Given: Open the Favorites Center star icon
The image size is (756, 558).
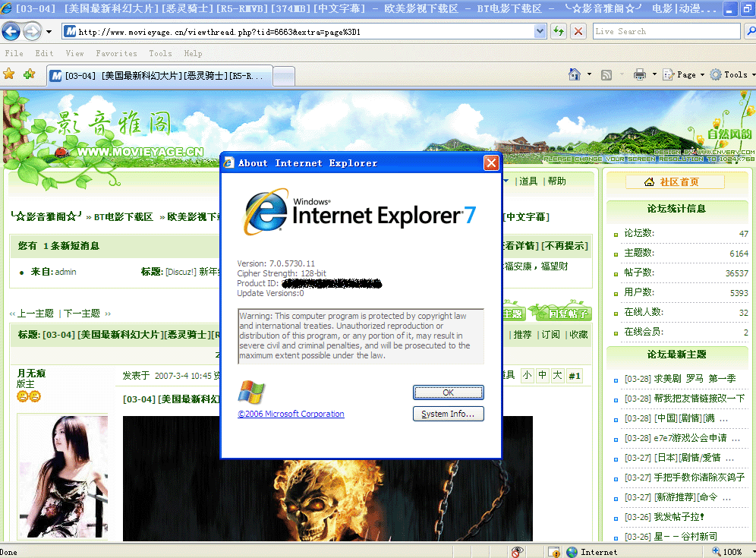Looking at the screenshot, I should pyautogui.click(x=8, y=74).
